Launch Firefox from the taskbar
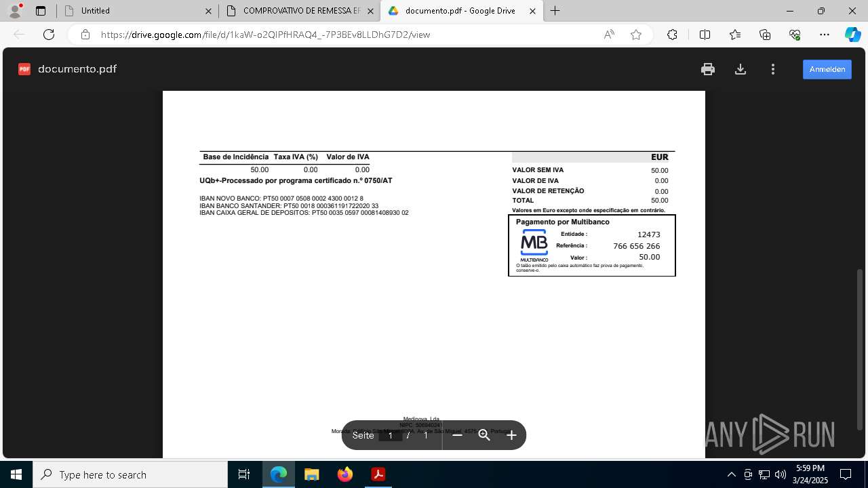 pos(345,474)
